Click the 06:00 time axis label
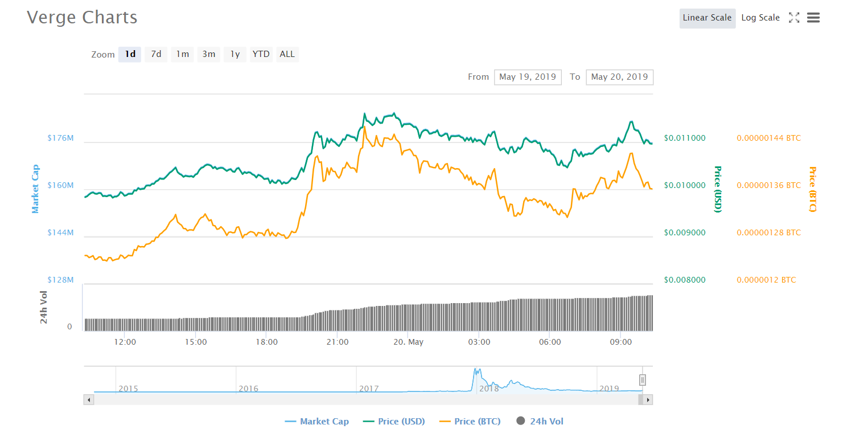 (x=550, y=342)
